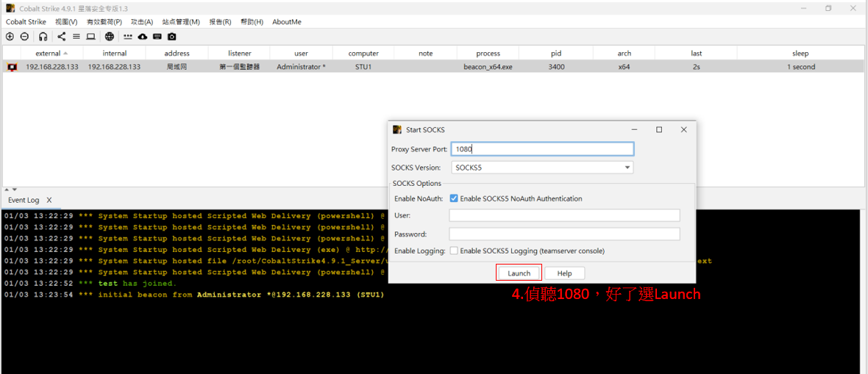
Task: Click the connect (plus) toolbar icon
Action: tap(10, 37)
